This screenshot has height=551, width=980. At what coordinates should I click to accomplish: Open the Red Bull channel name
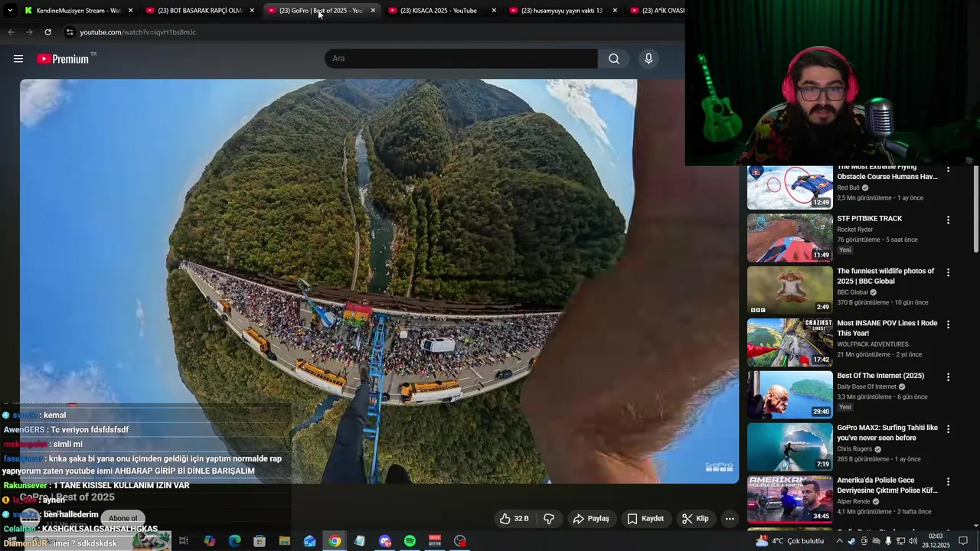[848, 187]
